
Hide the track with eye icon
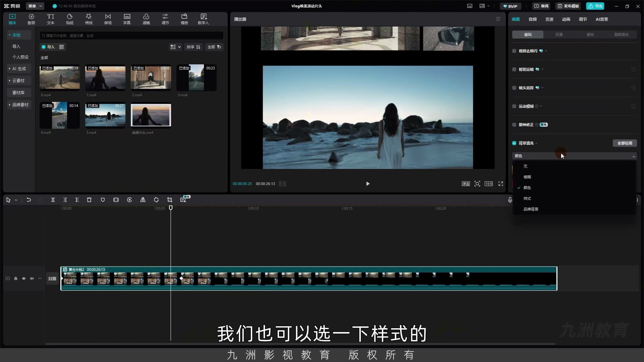click(x=24, y=279)
